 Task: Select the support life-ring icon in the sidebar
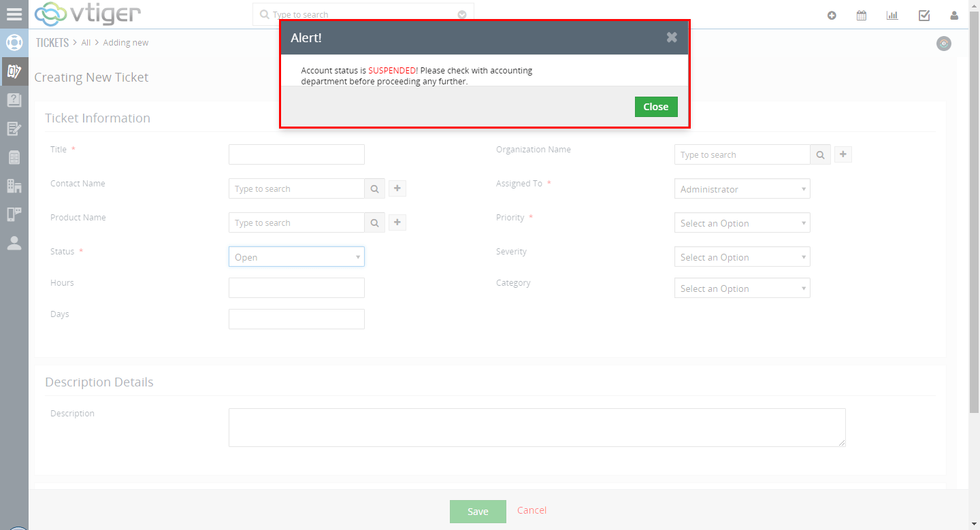tap(14, 42)
